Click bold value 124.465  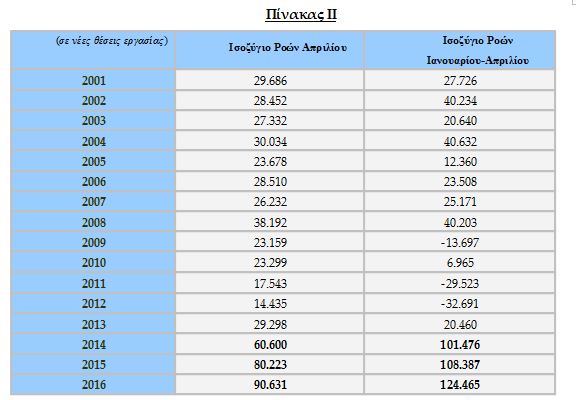click(x=460, y=385)
